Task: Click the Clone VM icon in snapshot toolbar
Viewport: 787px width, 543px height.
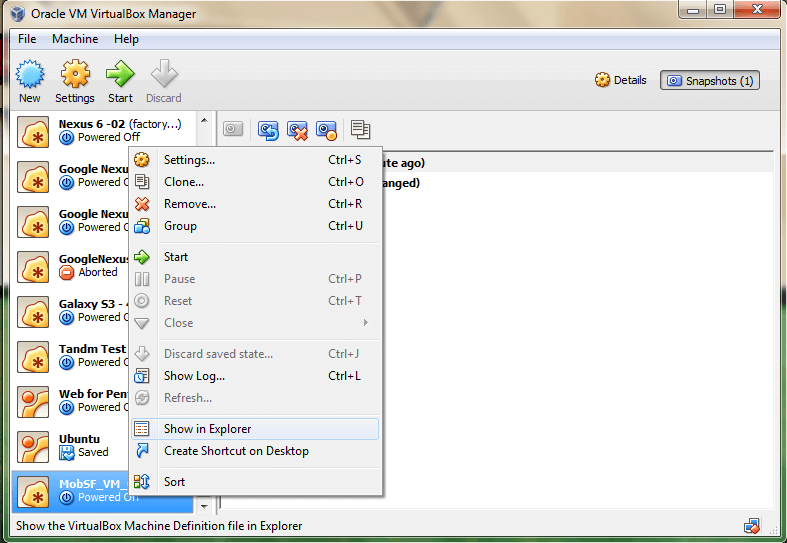Action: click(360, 129)
